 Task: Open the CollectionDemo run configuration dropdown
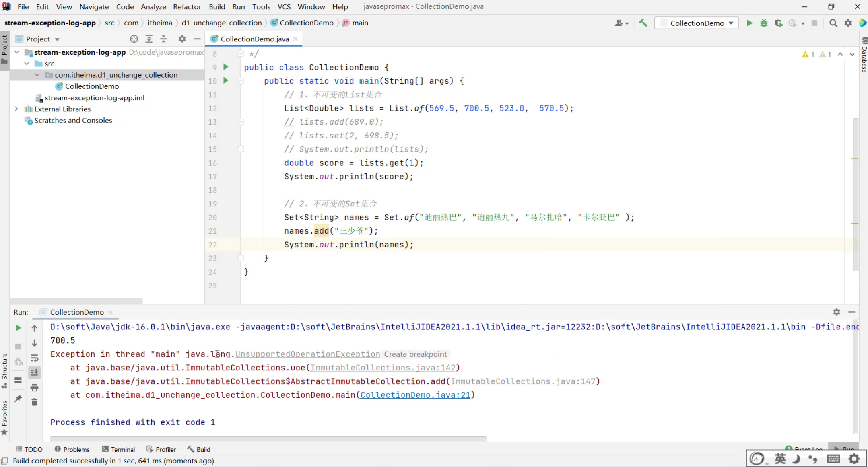tap(697, 23)
